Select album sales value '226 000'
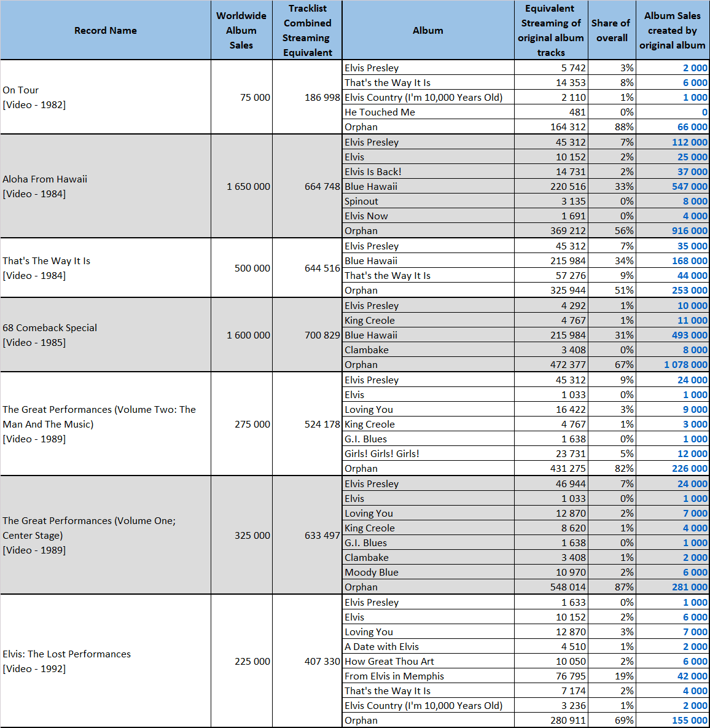This screenshot has width=710, height=728. click(x=690, y=469)
